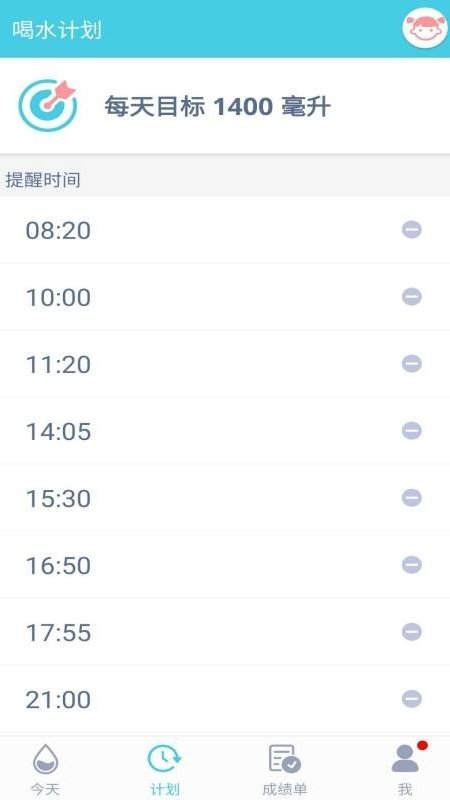Delete the 14:05 reminder with the minus icon
This screenshot has height=800, width=450.
pyautogui.click(x=412, y=431)
